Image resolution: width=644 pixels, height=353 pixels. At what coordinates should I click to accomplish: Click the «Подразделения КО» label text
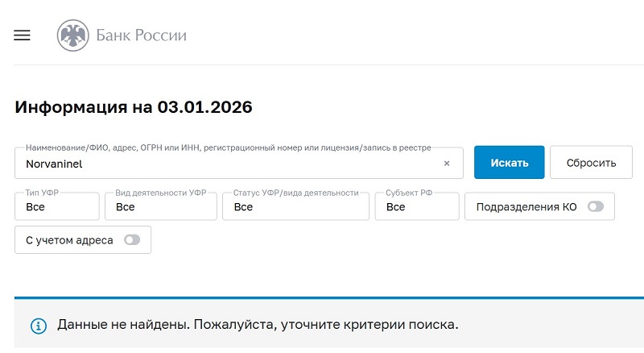pos(526,206)
